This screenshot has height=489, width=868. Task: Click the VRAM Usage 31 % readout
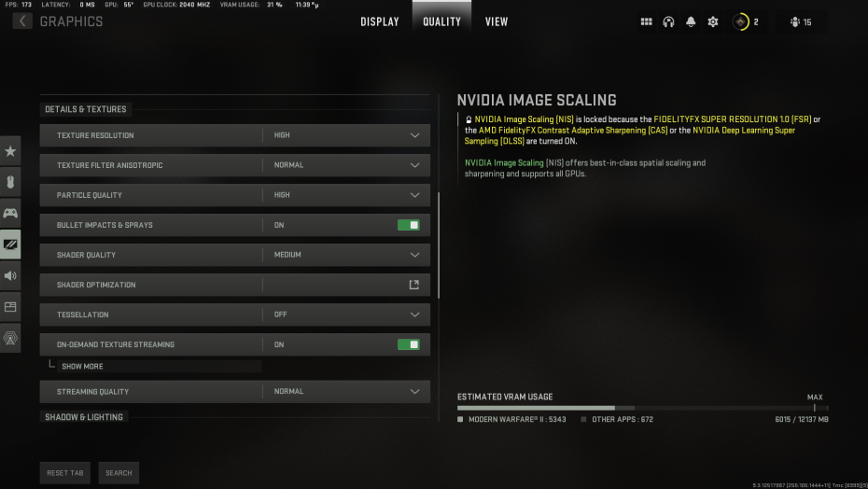coord(251,5)
